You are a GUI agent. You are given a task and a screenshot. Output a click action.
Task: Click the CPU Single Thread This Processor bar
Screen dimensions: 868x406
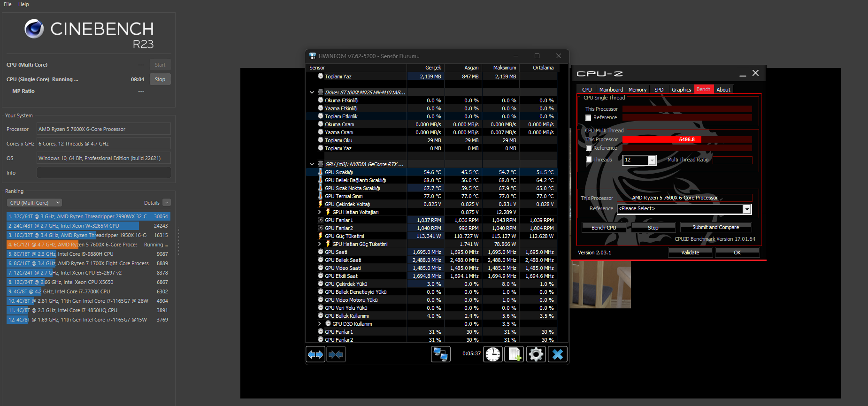687,109
